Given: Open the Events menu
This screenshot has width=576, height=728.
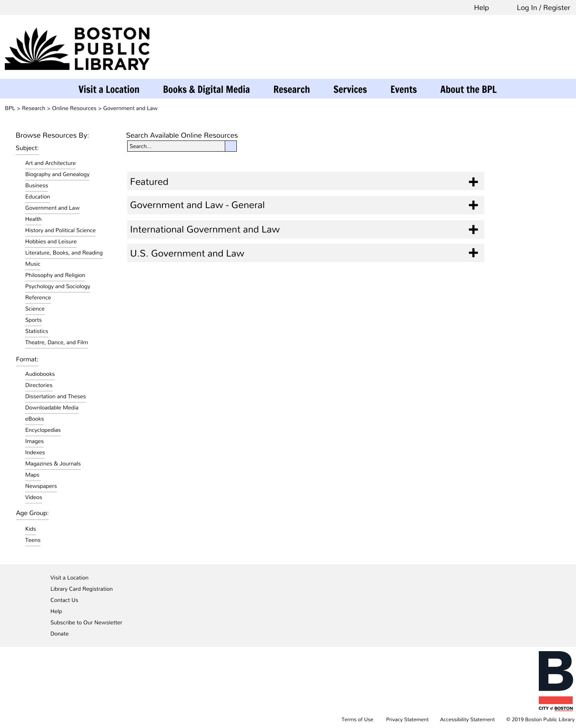Looking at the screenshot, I should [x=404, y=89].
